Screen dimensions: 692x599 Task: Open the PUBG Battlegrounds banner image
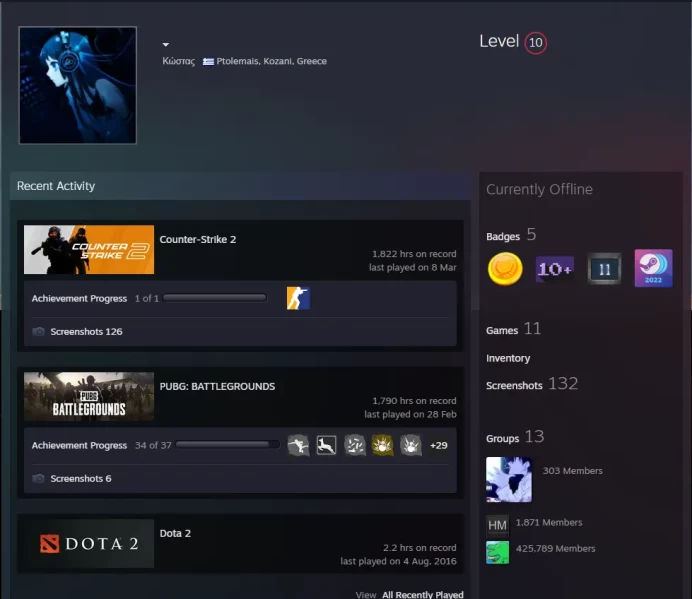89,396
